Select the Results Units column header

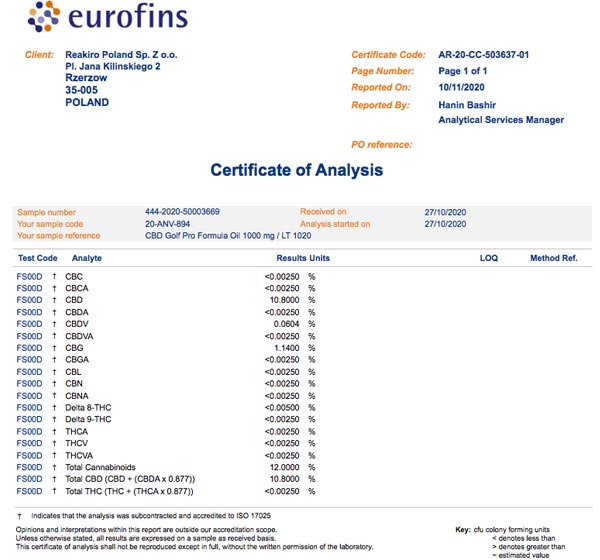point(303,258)
